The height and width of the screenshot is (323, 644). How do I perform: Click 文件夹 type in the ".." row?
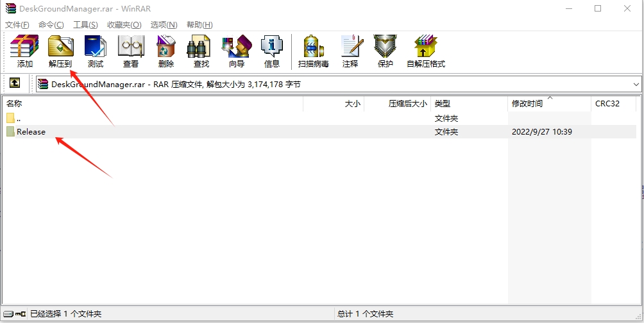click(x=446, y=118)
